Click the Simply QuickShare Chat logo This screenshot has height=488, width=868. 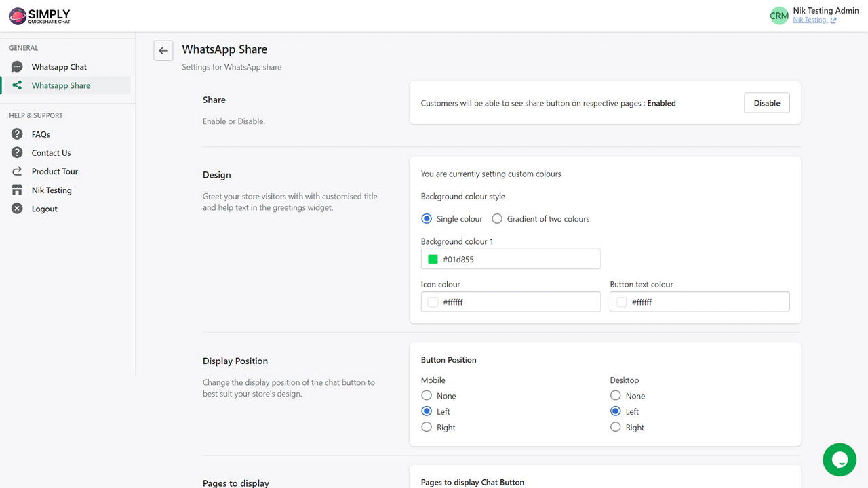tap(39, 16)
